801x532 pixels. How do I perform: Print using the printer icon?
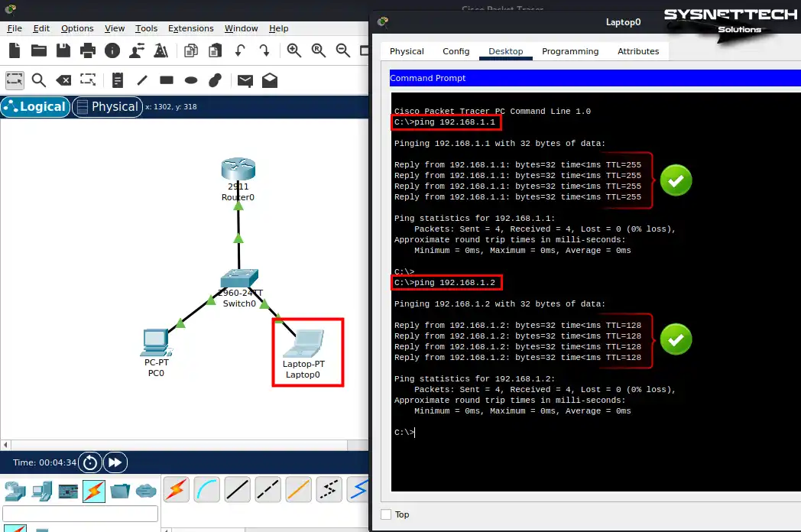88,50
